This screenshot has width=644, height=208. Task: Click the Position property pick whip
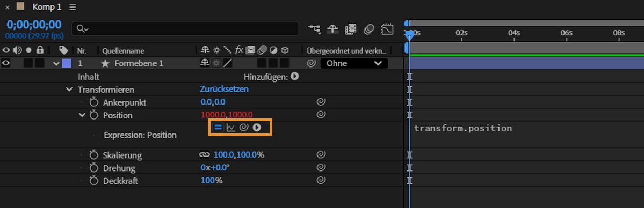click(322, 115)
